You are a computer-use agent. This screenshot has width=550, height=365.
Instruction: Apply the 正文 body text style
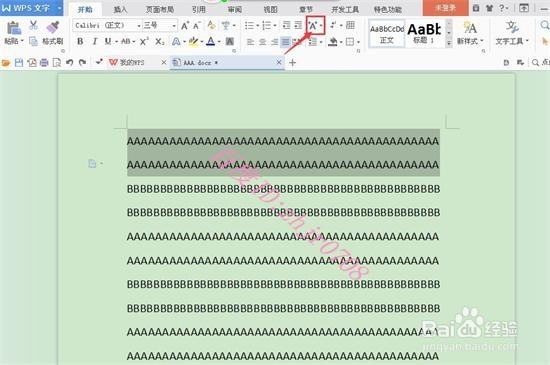click(387, 34)
